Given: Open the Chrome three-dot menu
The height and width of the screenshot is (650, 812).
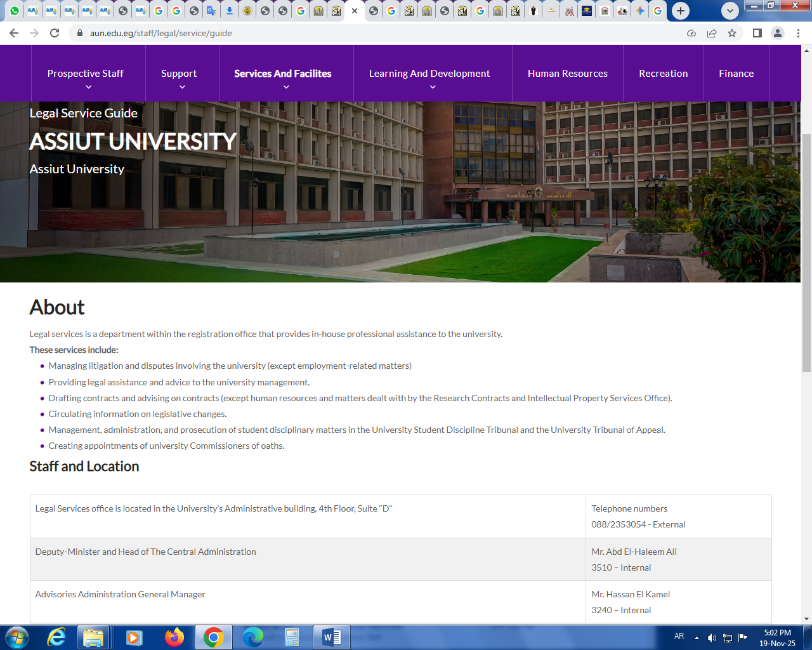Looking at the screenshot, I should pyautogui.click(x=798, y=33).
